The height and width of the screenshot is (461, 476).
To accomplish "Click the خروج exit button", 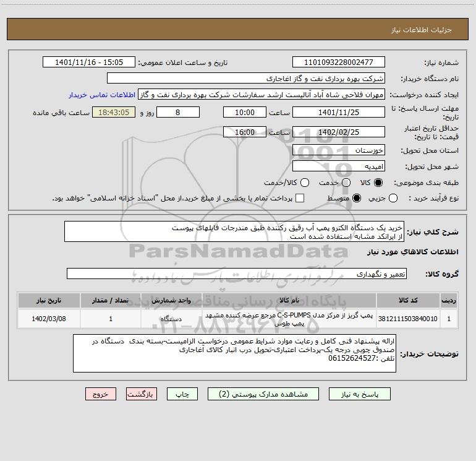I will (x=101, y=394).
